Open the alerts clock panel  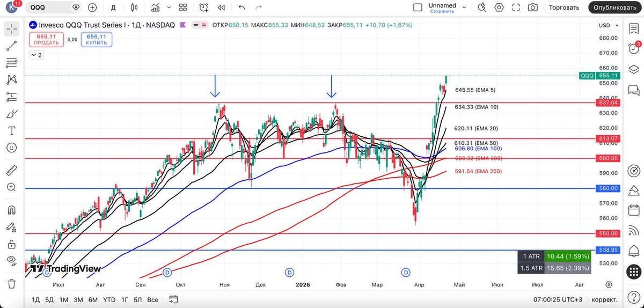pos(633,48)
